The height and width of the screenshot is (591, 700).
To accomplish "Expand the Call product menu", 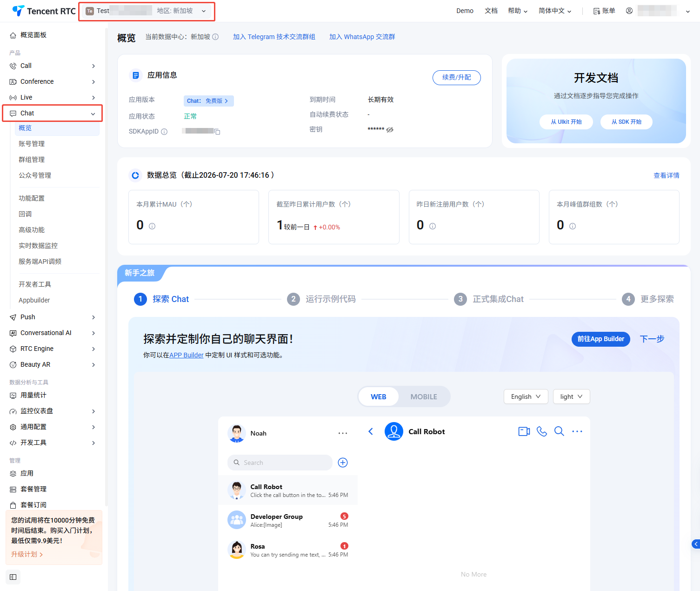I will [x=53, y=66].
